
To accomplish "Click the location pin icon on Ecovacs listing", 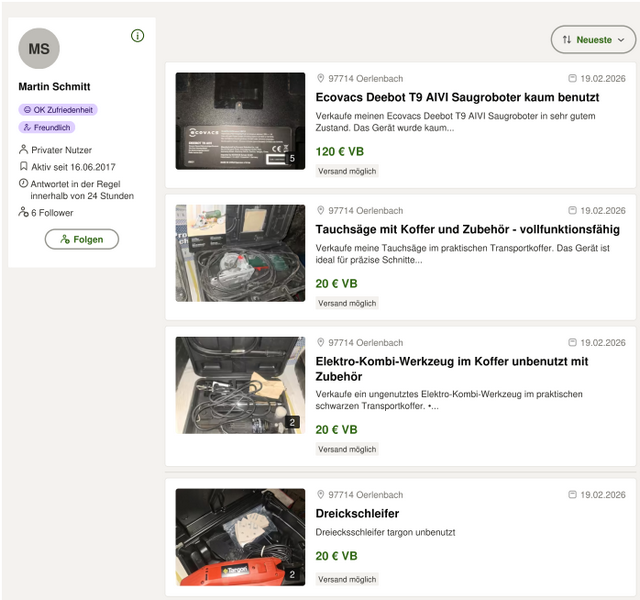I will 321,78.
